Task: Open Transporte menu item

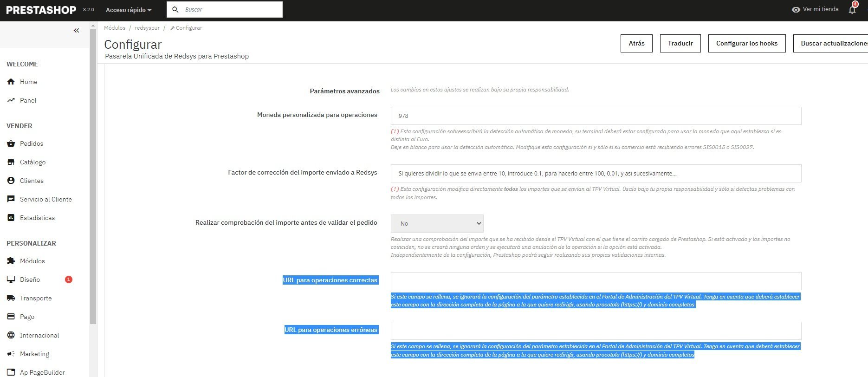Action: [x=36, y=298]
